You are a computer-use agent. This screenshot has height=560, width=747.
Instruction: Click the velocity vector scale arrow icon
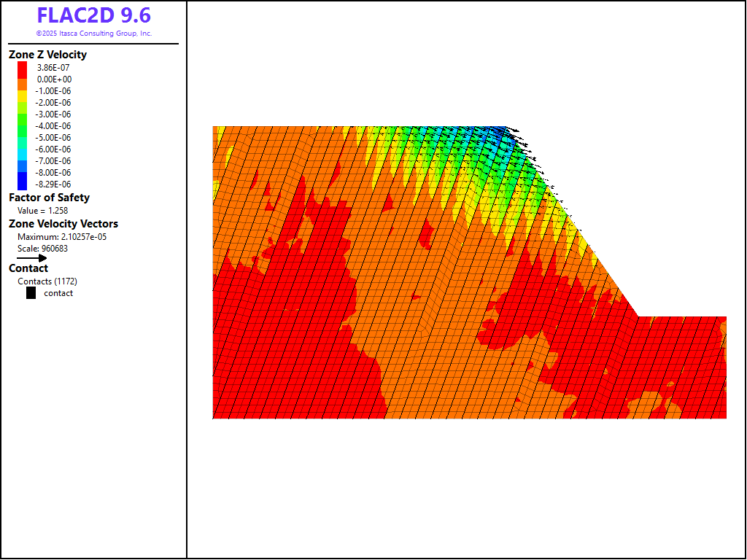coord(32,257)
